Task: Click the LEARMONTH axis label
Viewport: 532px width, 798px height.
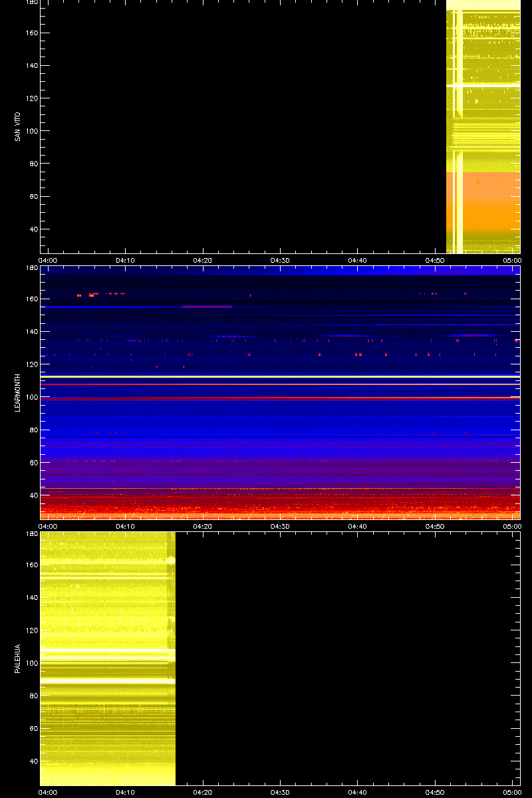Action: click(x=18, y=392)
